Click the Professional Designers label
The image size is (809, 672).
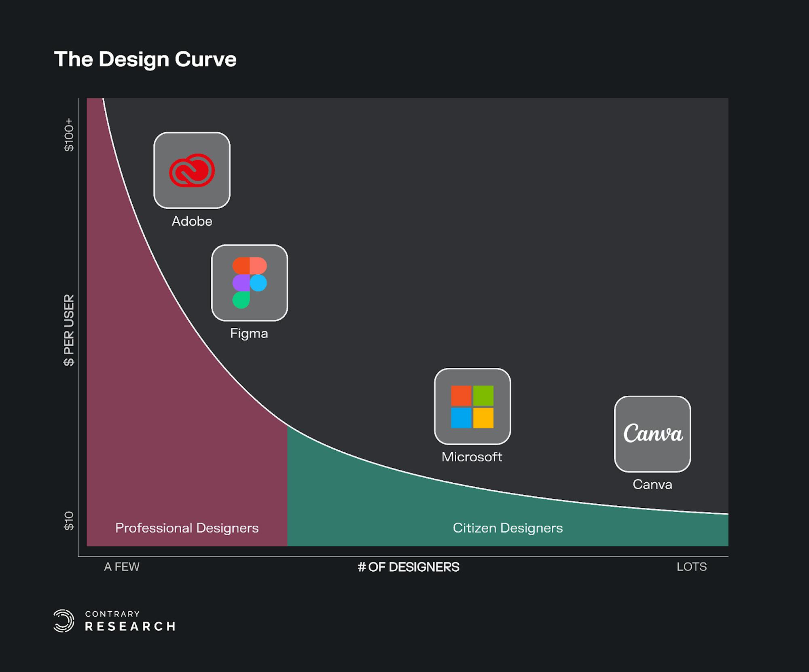186,528
